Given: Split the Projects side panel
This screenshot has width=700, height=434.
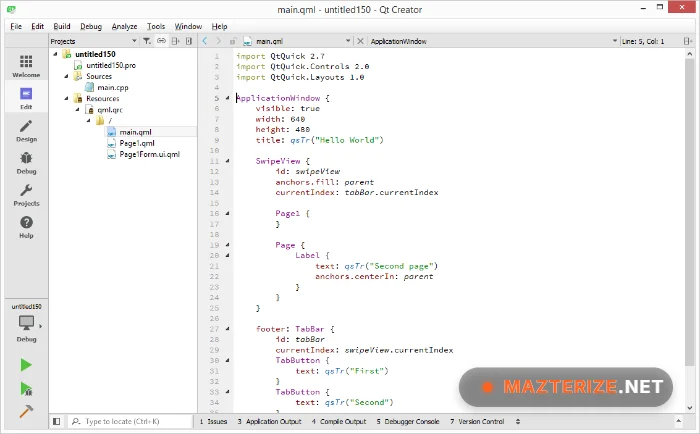Looking at the screenshot, I should [175, 41].
